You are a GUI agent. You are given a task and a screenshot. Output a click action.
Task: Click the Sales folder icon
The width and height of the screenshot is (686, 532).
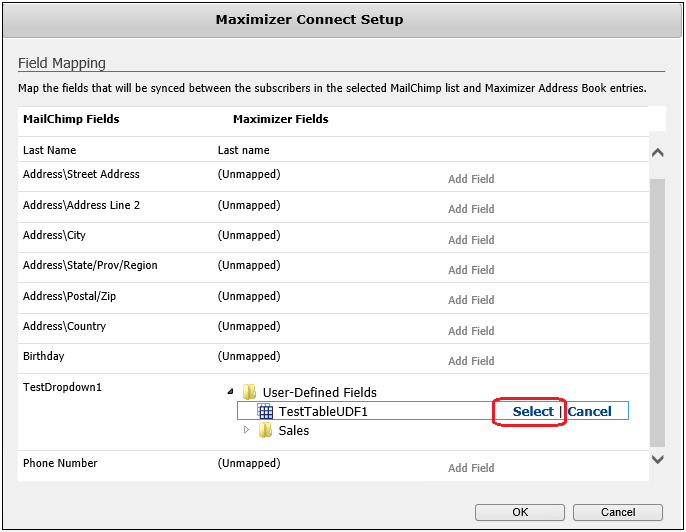click(265, 430)
